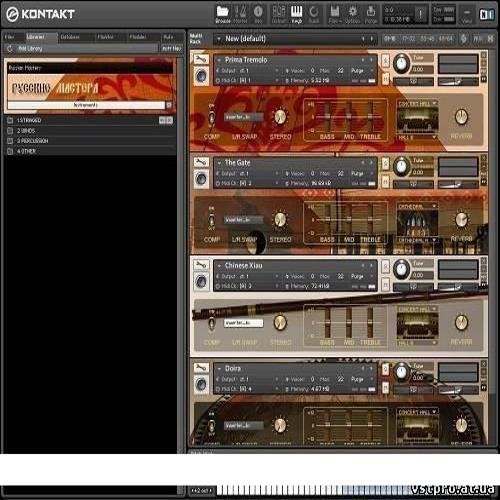Image resolution: width=500 pixels, height=500 pixels.
Task: Click the Instr Nav button
Action: click(171, 49)
